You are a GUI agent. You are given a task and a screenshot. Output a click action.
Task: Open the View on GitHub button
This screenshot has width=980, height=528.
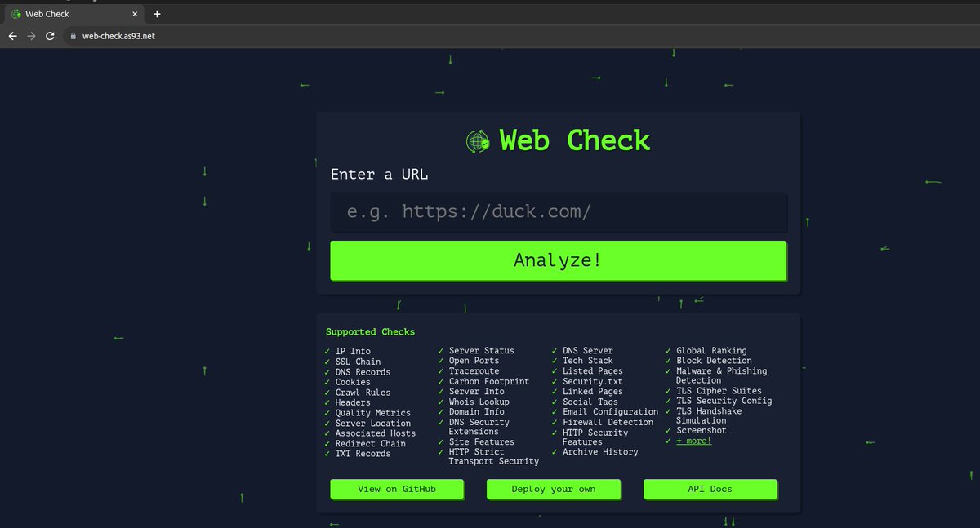397,489
